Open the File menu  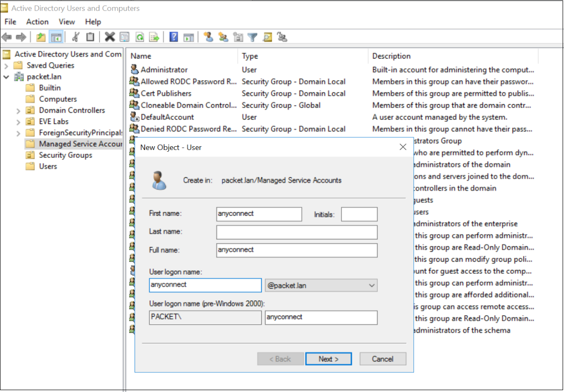[x=10, y=22]
